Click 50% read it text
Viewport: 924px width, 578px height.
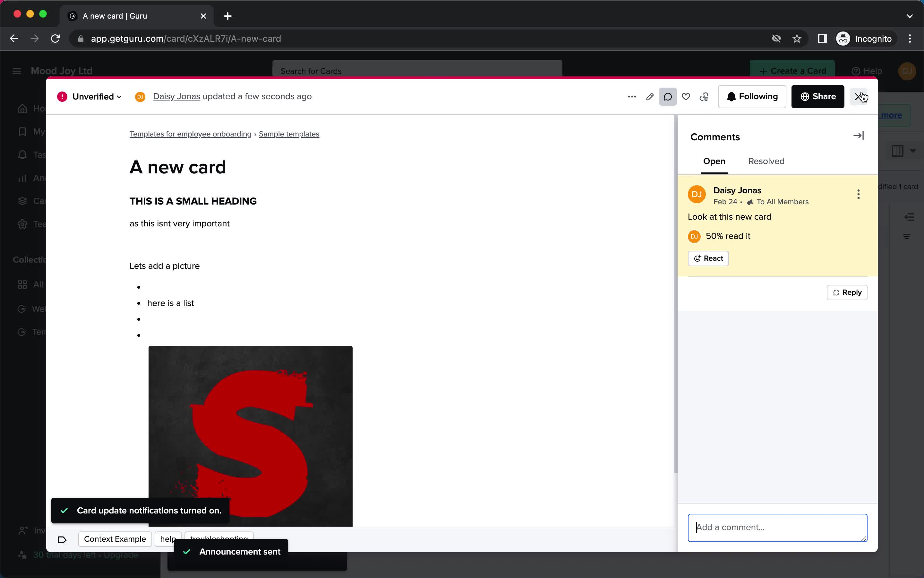[728, 236]
